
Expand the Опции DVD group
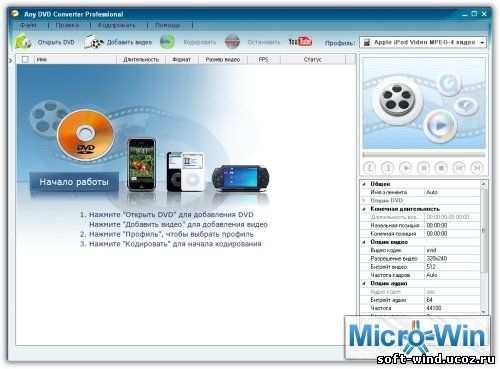point(364,201)
